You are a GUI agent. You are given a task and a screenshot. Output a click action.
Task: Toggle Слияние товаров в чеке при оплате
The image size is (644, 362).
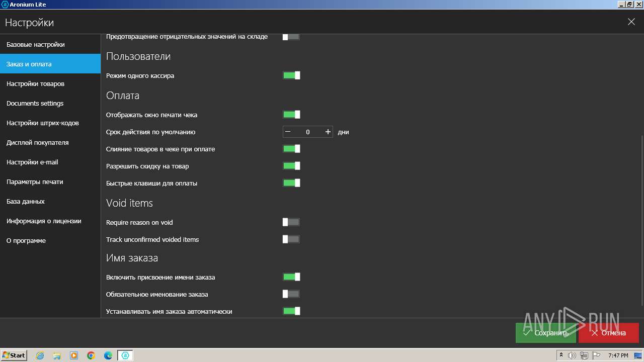pyautogui.click(x=291, y=149)
